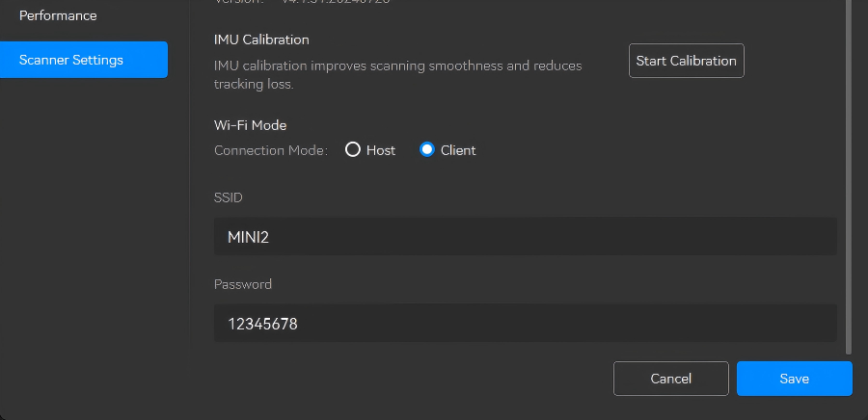Click the Connection Mode label

click(271, 150)
